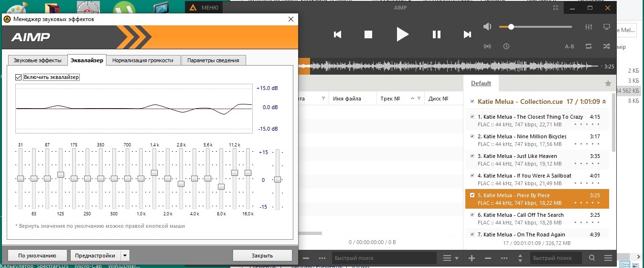Open the Параметры сведения tab
Screen dimensions: 644x268
214,60
